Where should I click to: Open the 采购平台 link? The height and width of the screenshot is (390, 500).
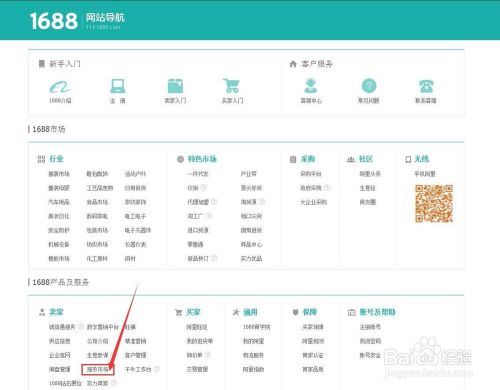click(x=311, y=174)
